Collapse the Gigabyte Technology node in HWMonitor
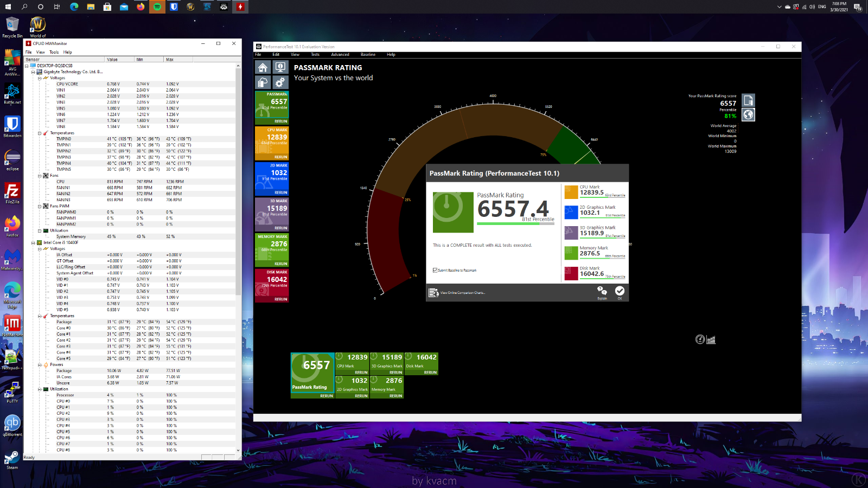The width and height of the screenshot is (868, 488). (x=33, y=72)
